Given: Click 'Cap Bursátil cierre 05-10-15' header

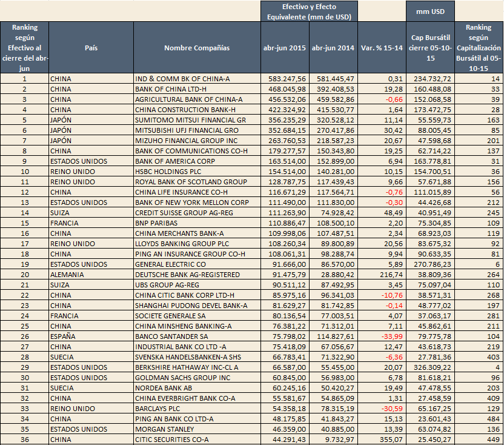Looking at the screenshot, I should [x=430, y=48].
